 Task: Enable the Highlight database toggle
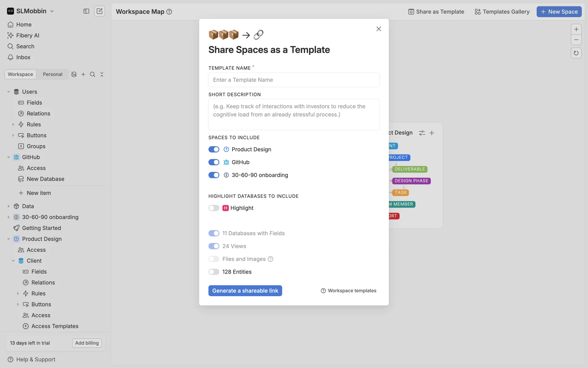pyautogui.click(x=214, y=208)
